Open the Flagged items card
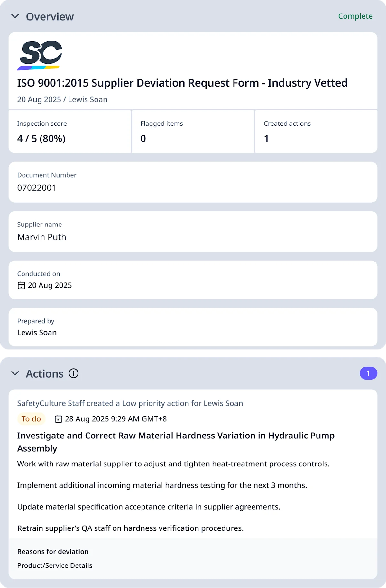Image resolution: width=386 pixels, height=588 pixels. coord(193,132)
